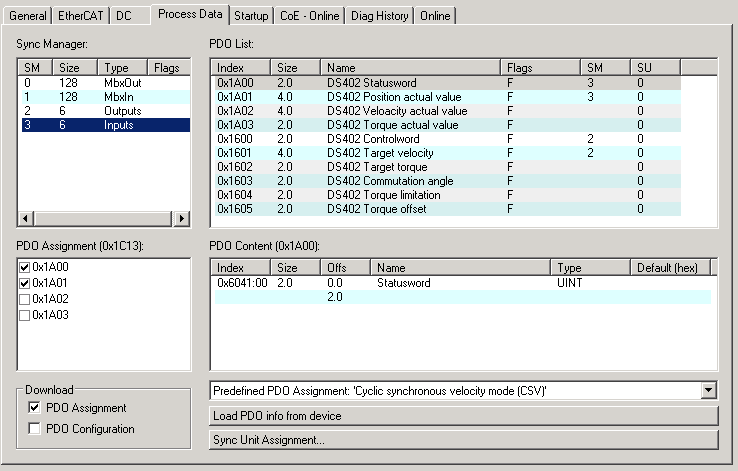Image resolution: width=738 pixels, height=471 pixels.
Task: Click PDO List Name column header
Action: click(x=410, y=68)
